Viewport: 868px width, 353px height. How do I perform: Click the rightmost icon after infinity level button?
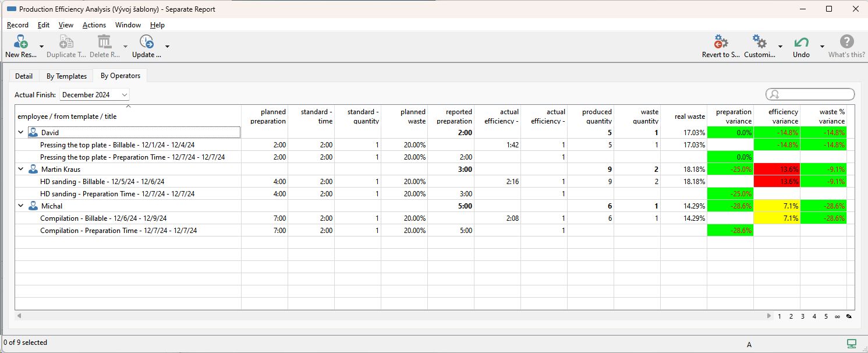[x=849, y=316]
